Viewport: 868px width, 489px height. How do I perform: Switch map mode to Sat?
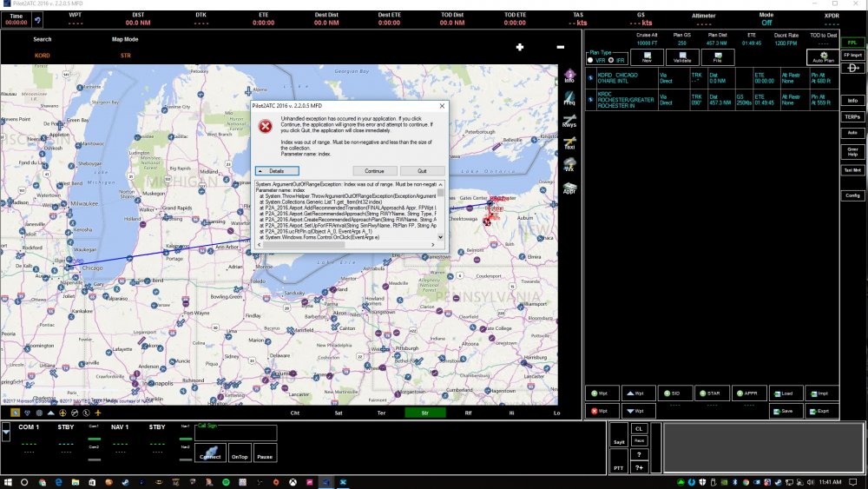pyautogui.click(x=339, y=413)
